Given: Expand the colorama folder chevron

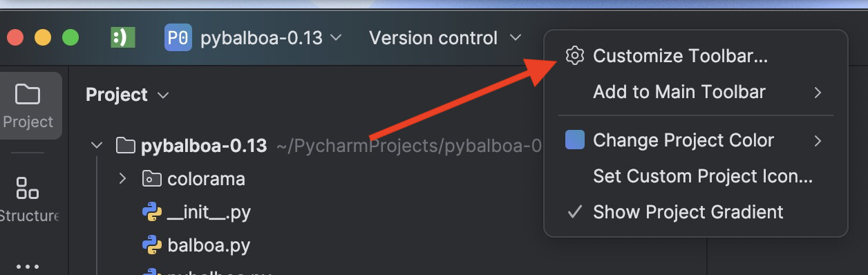Looking at the screenshot, I should click(x=122, y=179).
